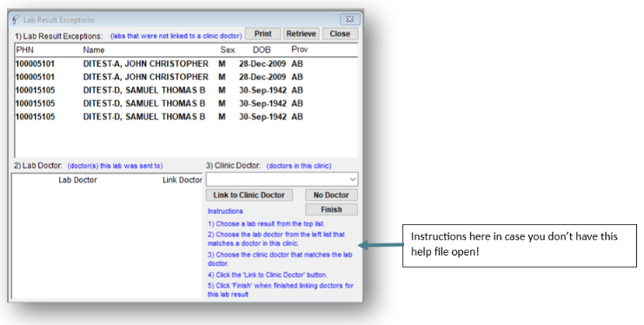Choose the No Doctor button

click(x=331, y=196)
